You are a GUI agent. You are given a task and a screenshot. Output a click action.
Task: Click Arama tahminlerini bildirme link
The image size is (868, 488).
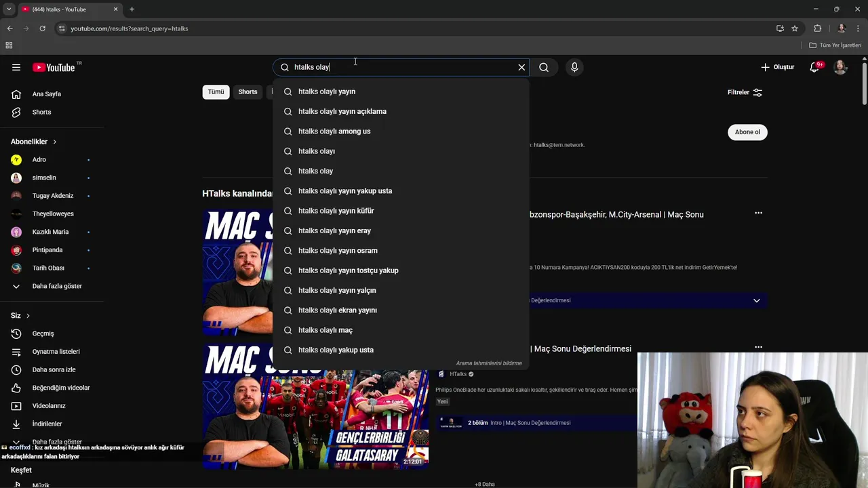[489, 363]
